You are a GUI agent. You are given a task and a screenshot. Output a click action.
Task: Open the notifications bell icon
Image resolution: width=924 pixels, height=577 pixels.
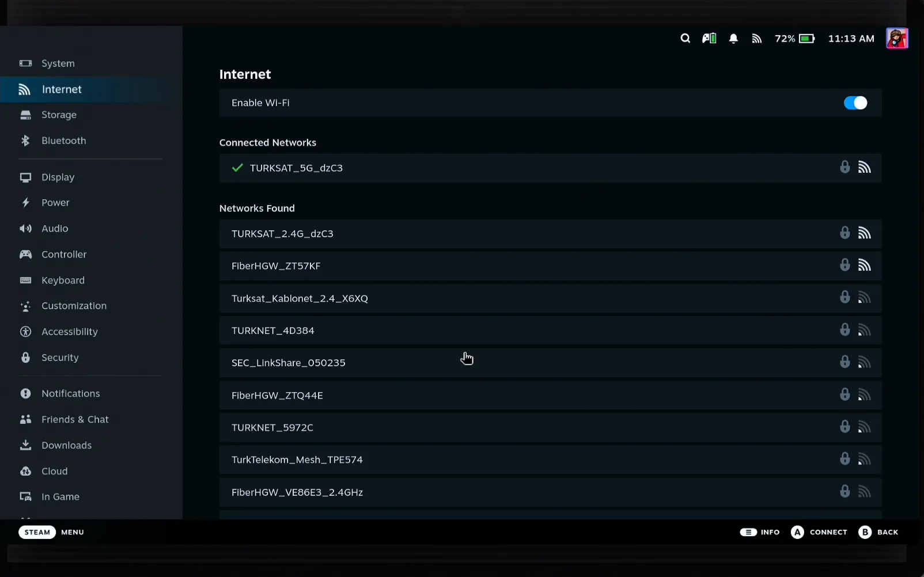pyautogui.click(x=733, y=39)
